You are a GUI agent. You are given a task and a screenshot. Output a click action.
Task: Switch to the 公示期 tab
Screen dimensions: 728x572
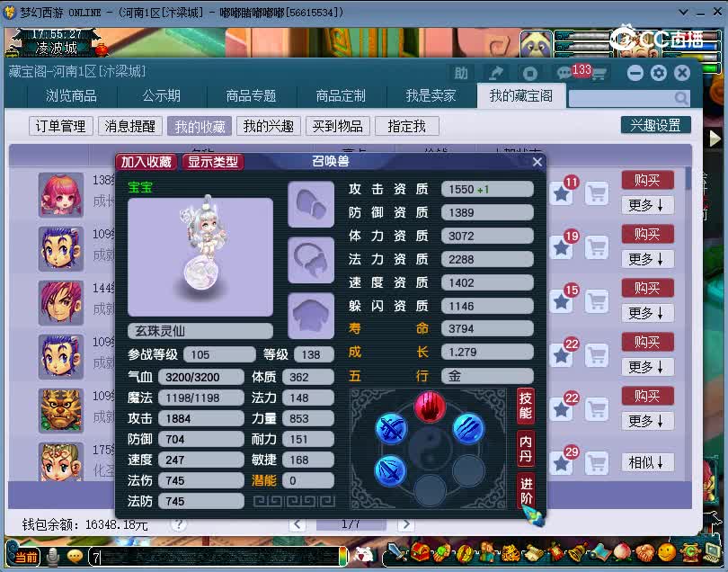coord(161,95)
